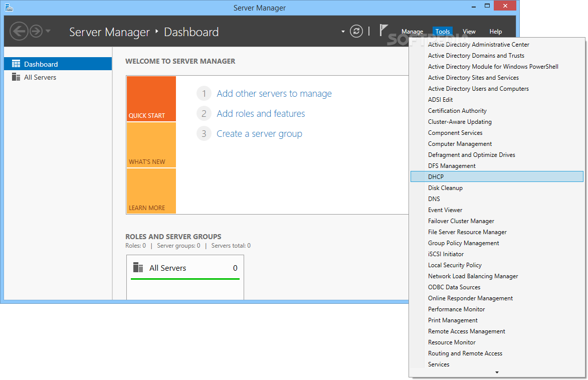Select the Learn More tile
This screenshot has width=588, height=380.
pyautogui.click(x=151, y=191)
